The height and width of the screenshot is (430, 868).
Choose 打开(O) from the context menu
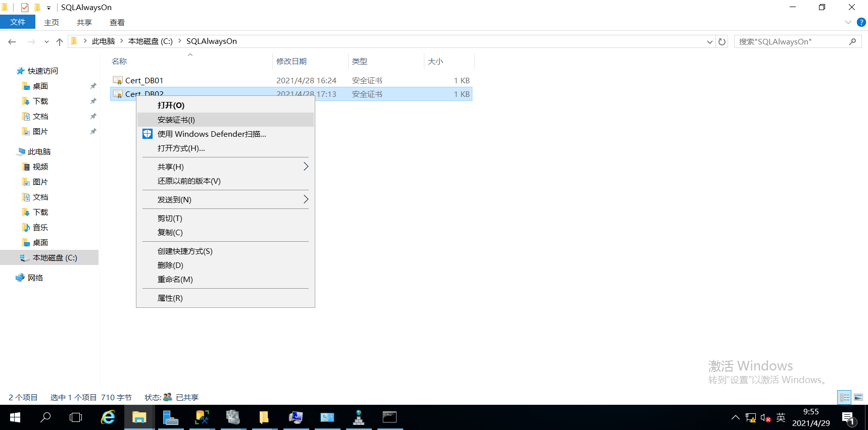225,105
